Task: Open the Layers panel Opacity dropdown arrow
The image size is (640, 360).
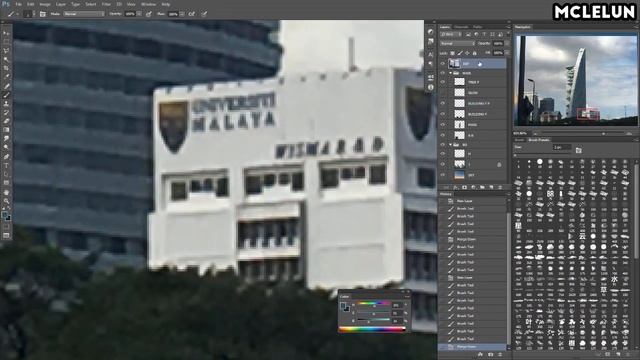Action: (x=507, y=43)
